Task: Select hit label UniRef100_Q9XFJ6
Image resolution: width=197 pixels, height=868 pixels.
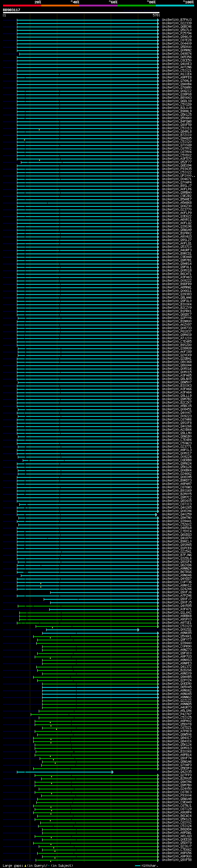Action: click(x=177, y=592)
